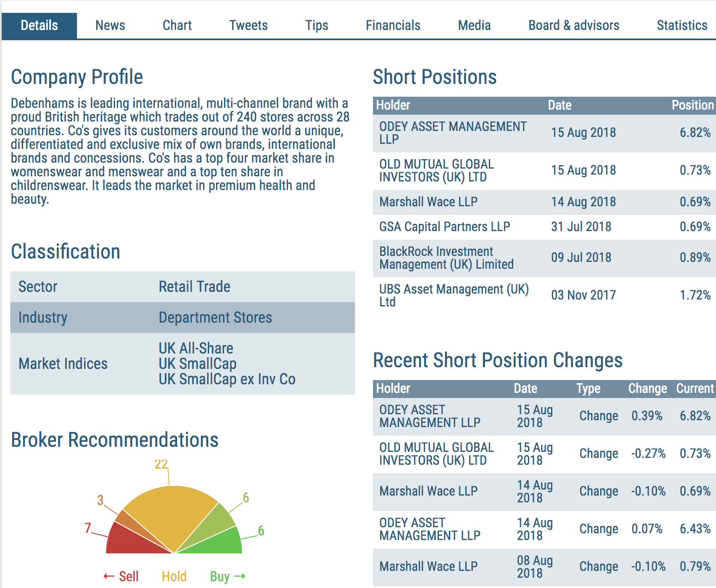Click the Buy arrow label under gauge

click(x=228, y=576)
